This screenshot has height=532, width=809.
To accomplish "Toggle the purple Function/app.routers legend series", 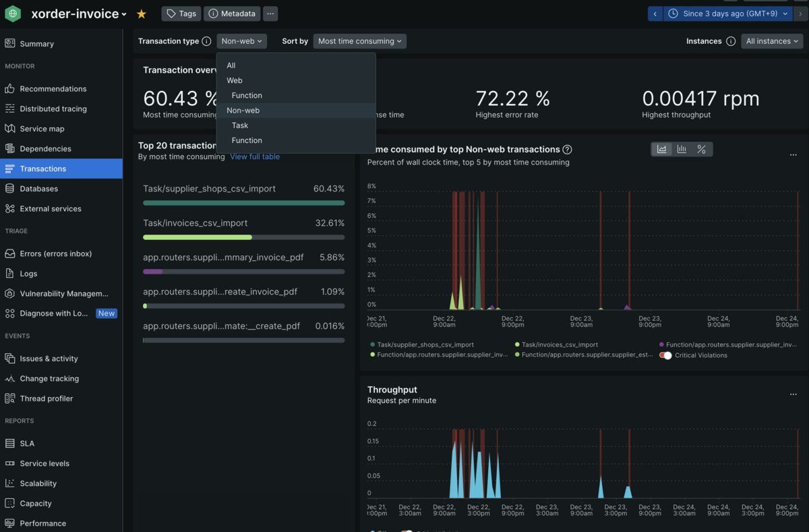I will [x=728, y=345].
